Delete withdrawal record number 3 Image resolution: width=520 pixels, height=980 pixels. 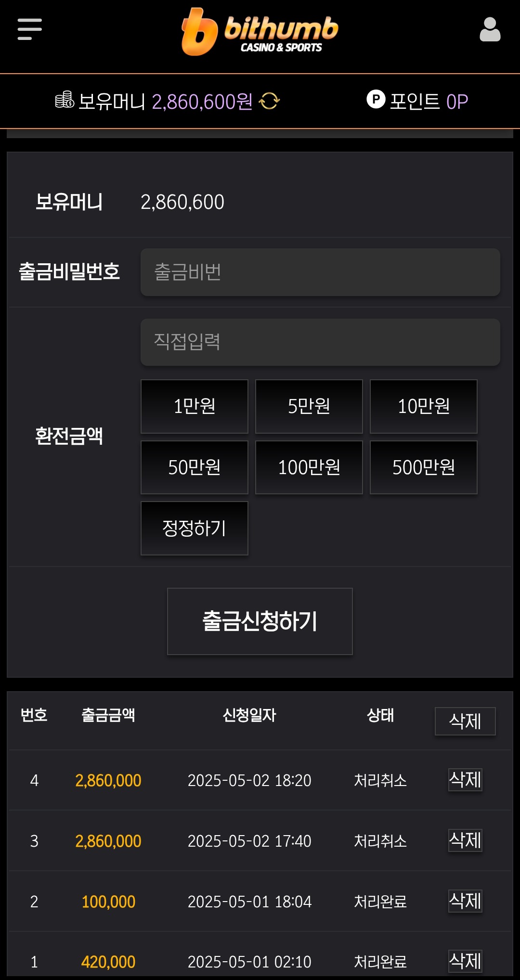tap(465, 840)
